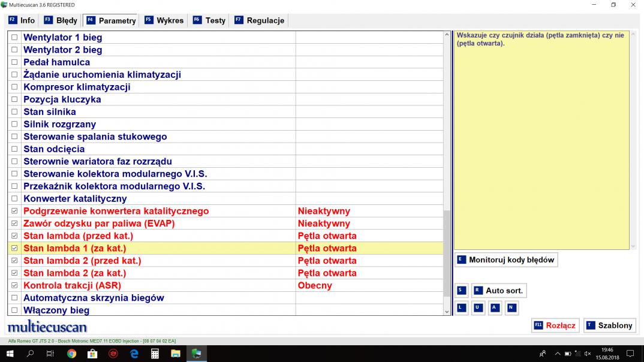Open Calculator from the taskbar

click(155, 354)
